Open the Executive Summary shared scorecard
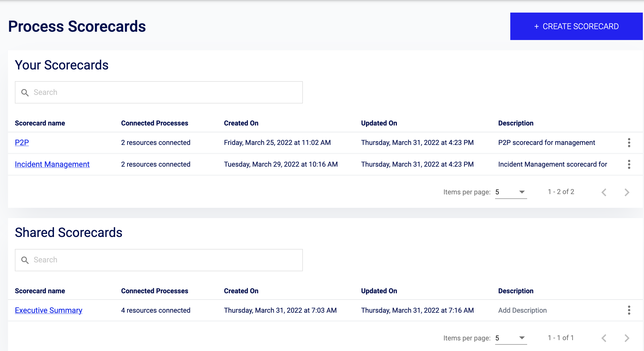 coord(49,310)
